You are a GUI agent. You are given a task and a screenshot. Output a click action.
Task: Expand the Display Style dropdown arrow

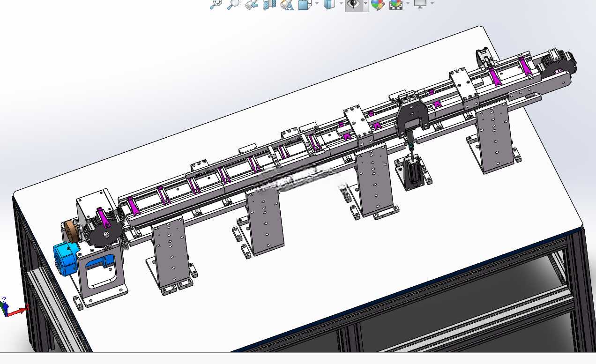(x=341, y=3)
